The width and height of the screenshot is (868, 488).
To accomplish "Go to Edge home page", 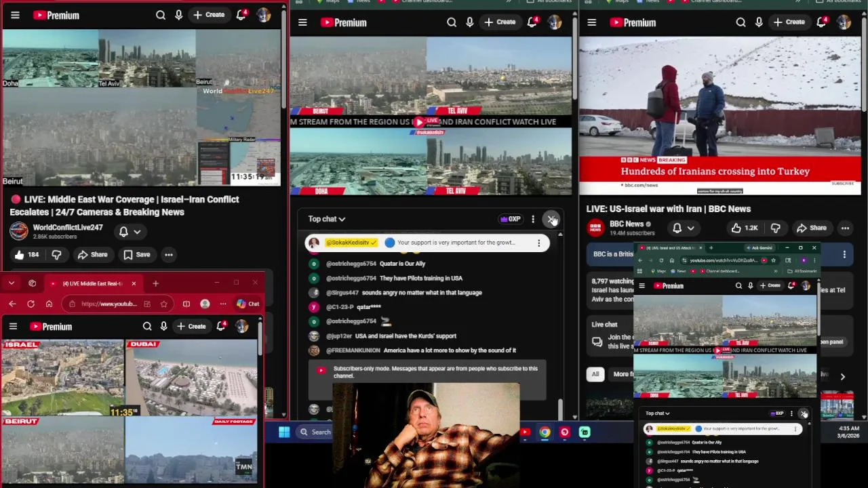I will point(49,304).
